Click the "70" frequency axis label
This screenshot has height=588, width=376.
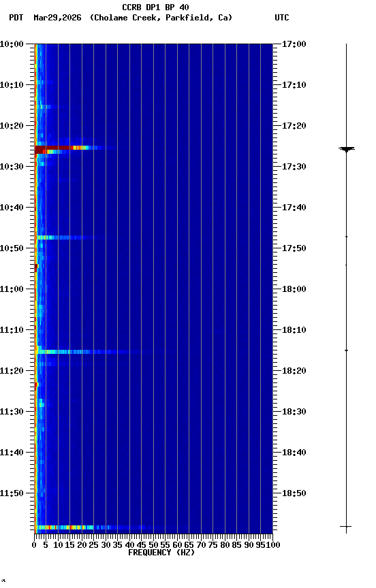(201, 546)
